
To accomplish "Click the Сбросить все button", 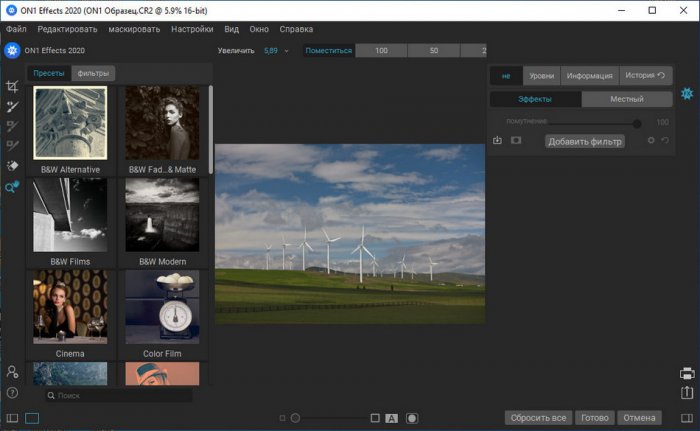I will [x=537, y=418].
